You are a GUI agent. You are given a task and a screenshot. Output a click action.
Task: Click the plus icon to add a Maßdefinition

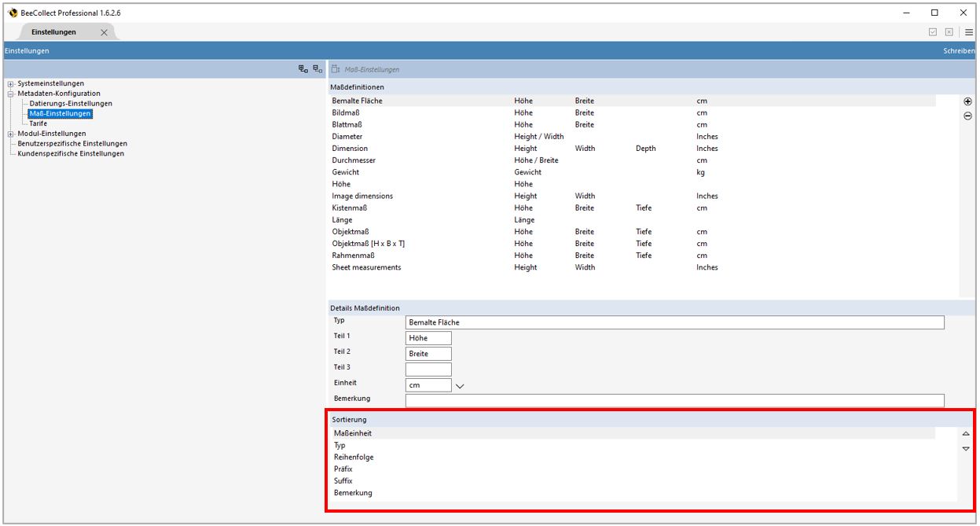pyautogui.click(x=967, y=101)
